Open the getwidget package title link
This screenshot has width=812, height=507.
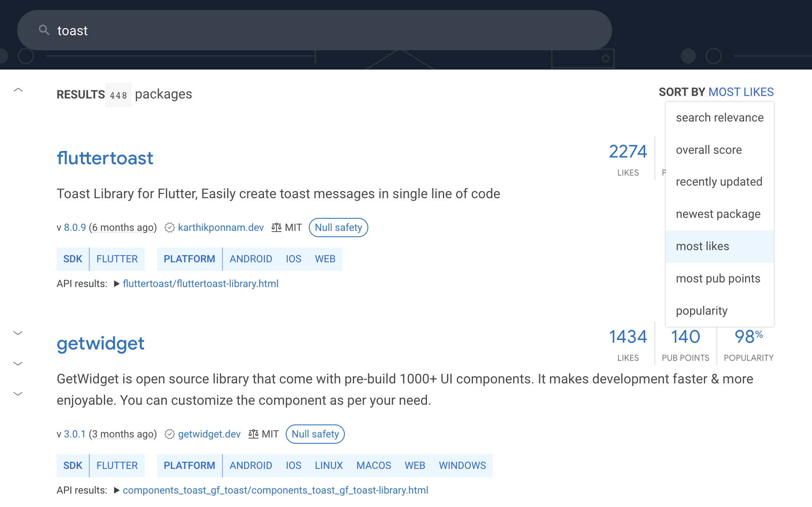(100, 344)
